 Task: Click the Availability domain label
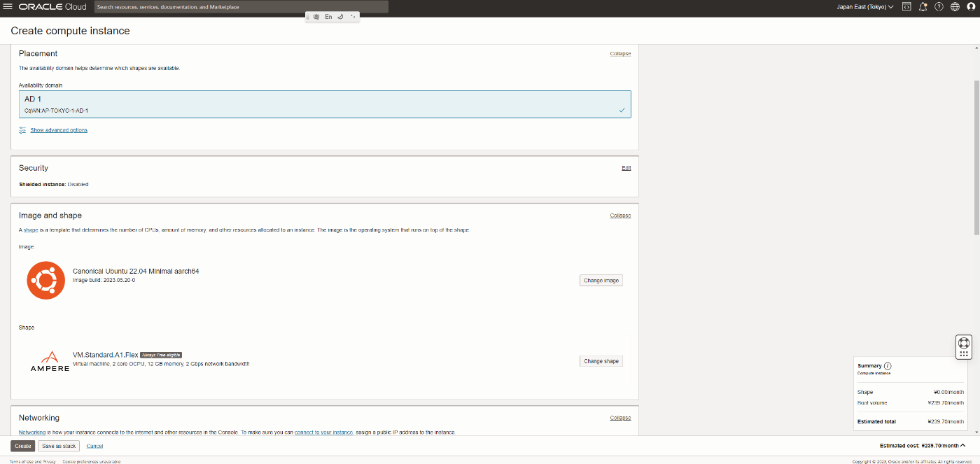pyautogui.click(x=41, y=85)
